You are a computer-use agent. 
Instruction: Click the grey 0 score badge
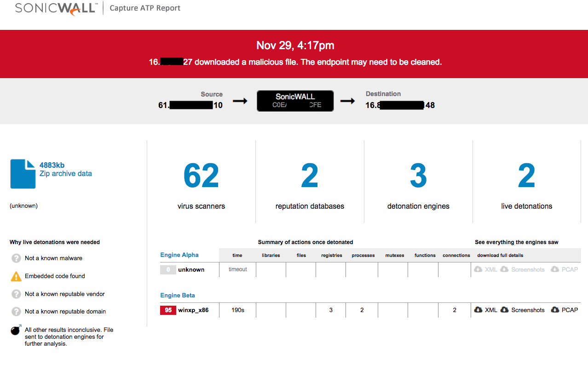[x=168, y=270]
